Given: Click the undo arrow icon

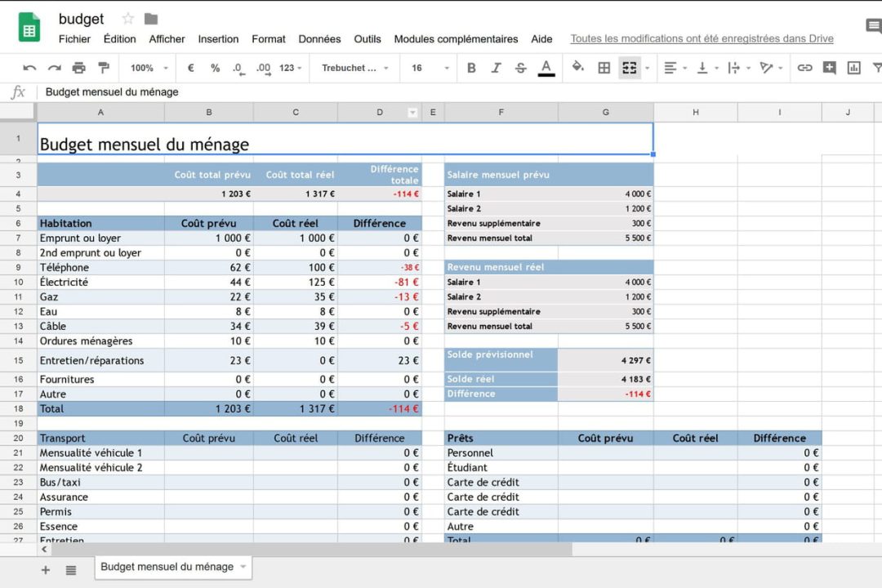Looking at the screenshot, I should (29, 68).
